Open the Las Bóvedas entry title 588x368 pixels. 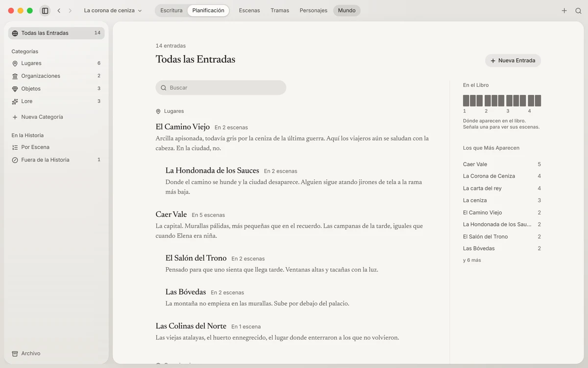coord(186,292)
